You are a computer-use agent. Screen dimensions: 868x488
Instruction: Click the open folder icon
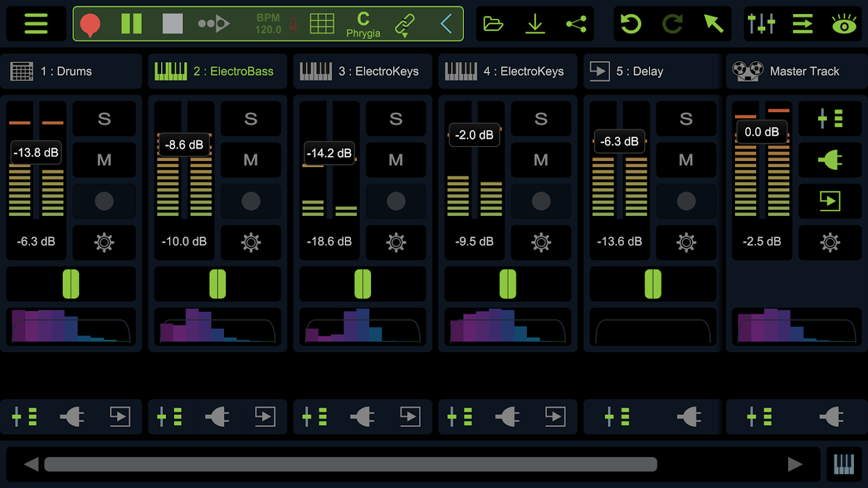pyautogui.click(x=493, y=24)
